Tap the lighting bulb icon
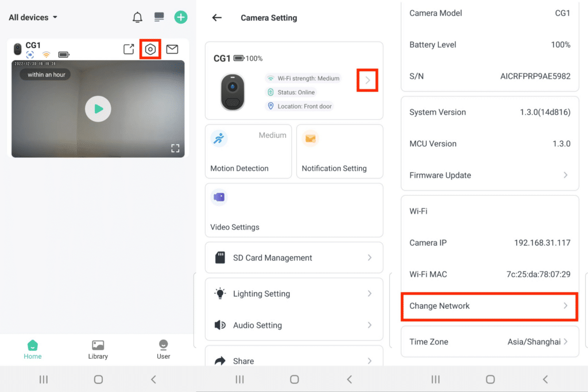This screenshot has width=588, height=392. pyautogui.click(x=220, y=293)
